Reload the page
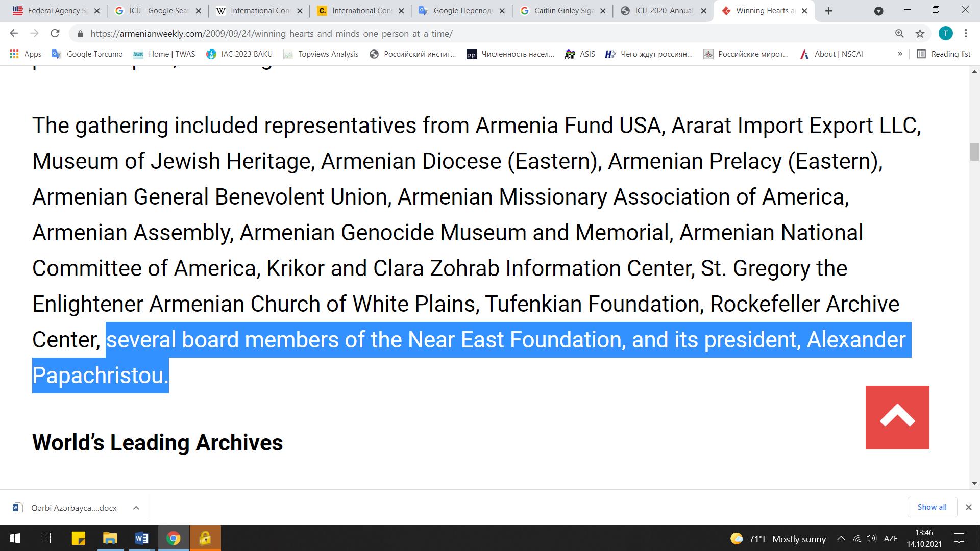 click(55, 34)
